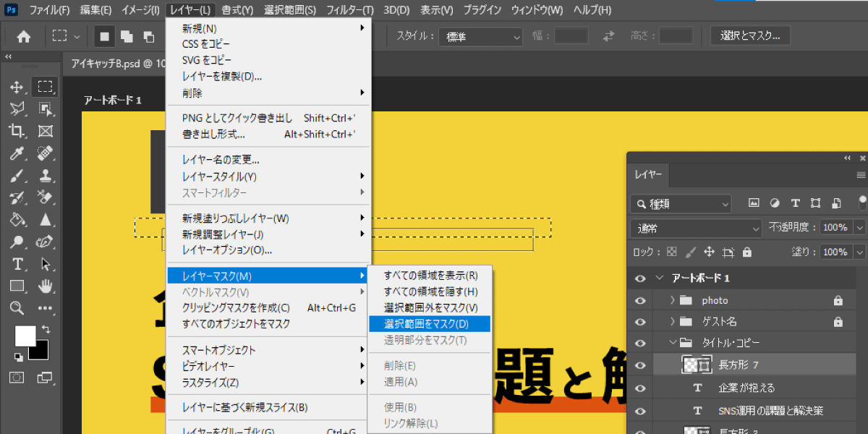Hide the 企業が抱える text layer
Image resolution: width=868 pixels, height=434 pixels.
(x=640, y=388)
